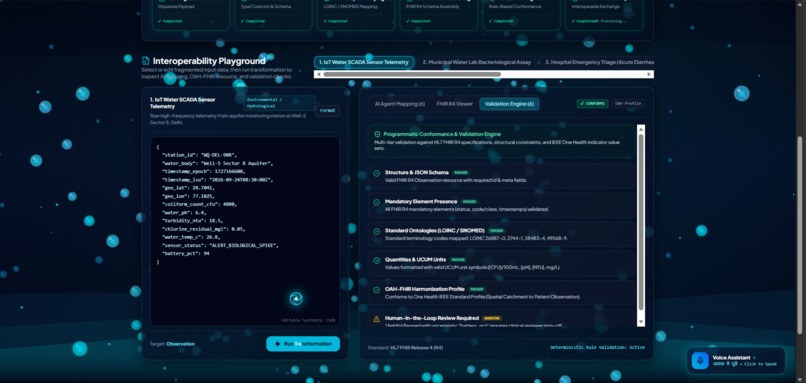This screenshot has width=806, height=383.
Task: Click the Interoperability Playground heading icon
Action: click(145, 61)
